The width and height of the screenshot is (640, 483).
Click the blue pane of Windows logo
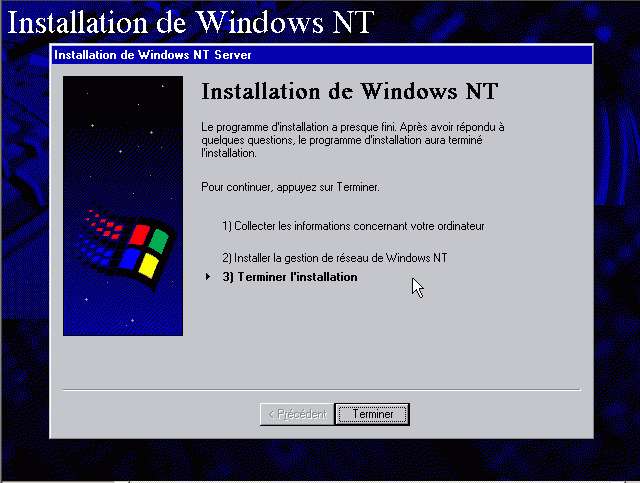pos(130,259)
